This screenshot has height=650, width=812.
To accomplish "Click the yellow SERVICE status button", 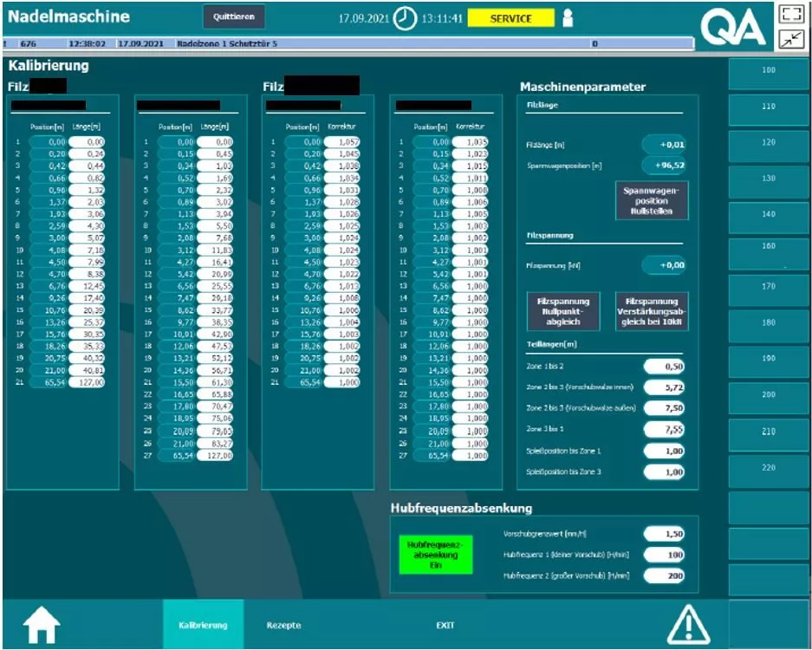I will [x=510, y=19].
